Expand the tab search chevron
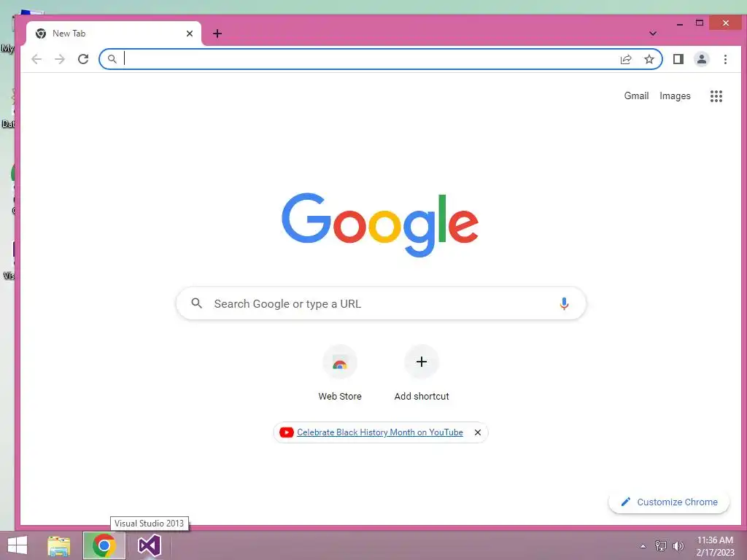 (653, 34)
